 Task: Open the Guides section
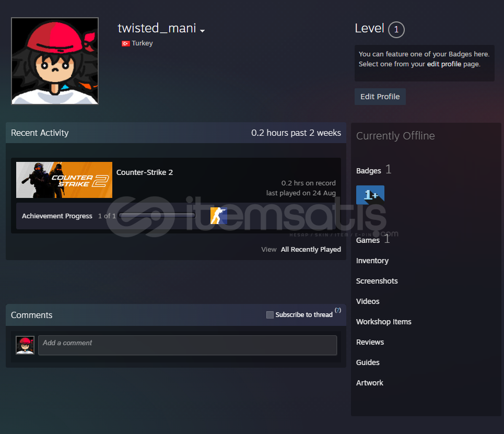point(368,362)
